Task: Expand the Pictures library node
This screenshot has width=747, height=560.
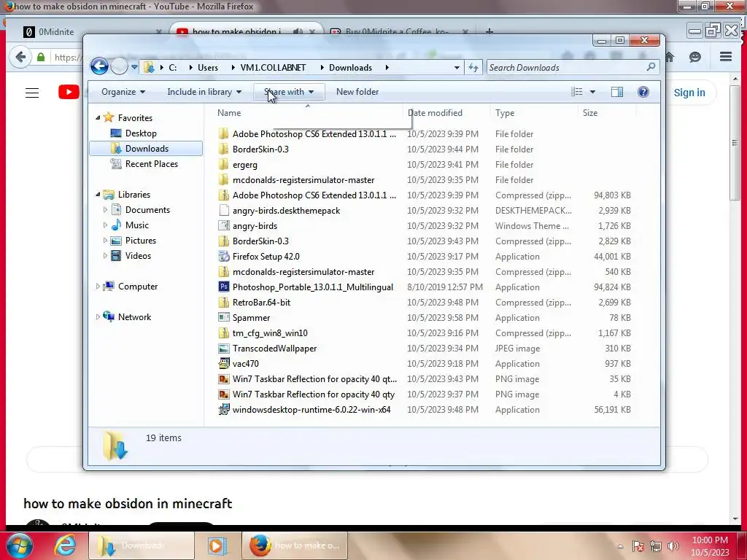Action: (x=105, y=240)
